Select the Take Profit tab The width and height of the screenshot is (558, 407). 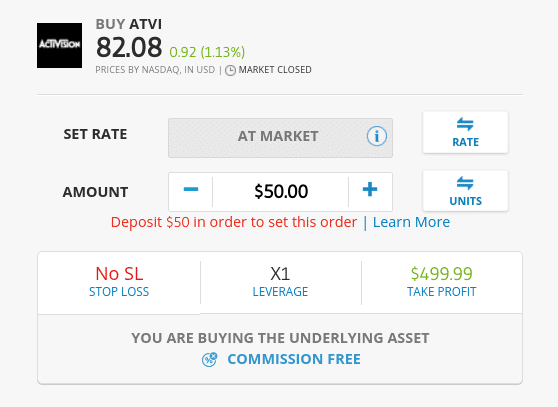click(x=442, y=283)
